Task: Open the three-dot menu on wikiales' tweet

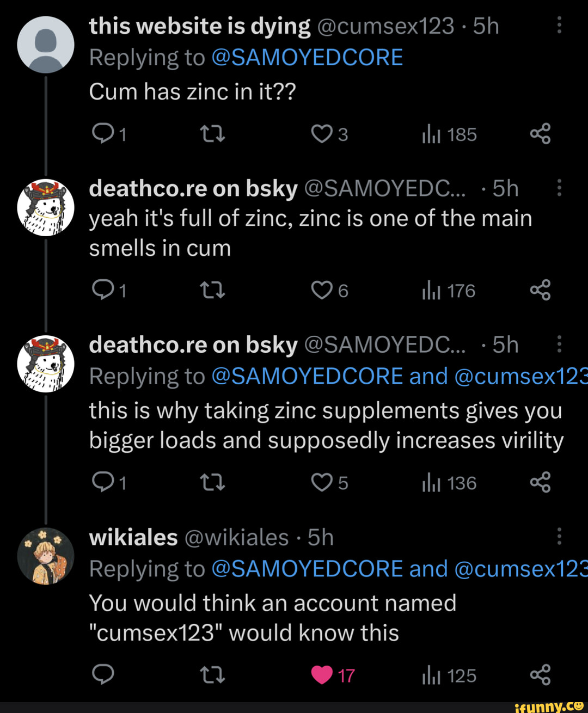Action: pos(559,537)
